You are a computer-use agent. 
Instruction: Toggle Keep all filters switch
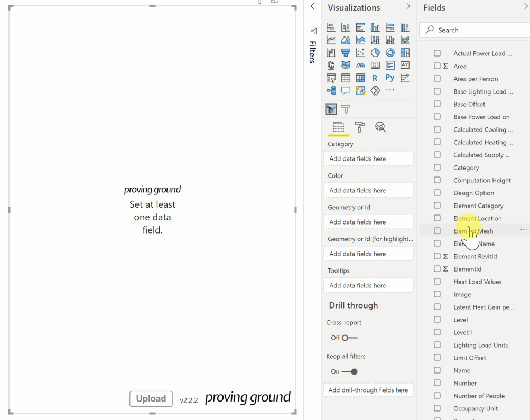pyautogui.click(x=349, y=372)
